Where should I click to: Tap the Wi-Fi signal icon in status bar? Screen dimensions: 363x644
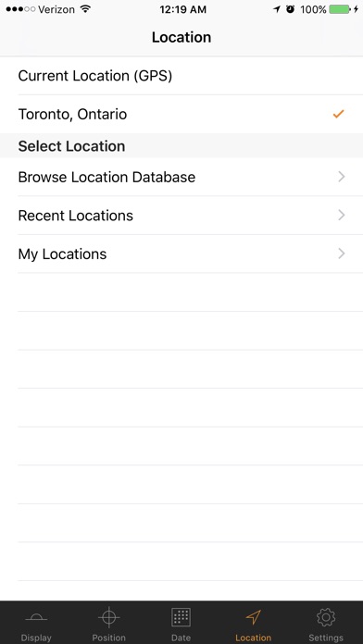(x=85, y=8)
